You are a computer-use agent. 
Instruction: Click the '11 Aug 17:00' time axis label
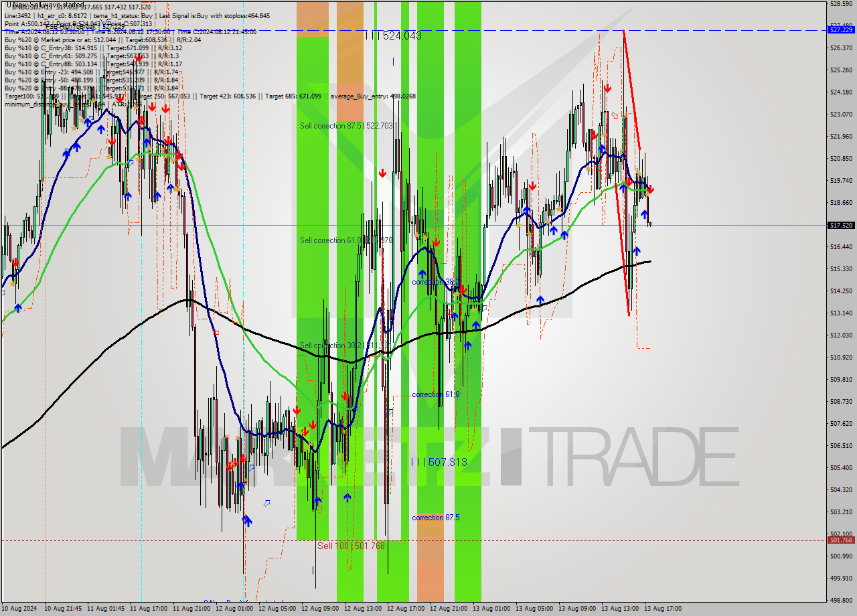tap(149, 609)
